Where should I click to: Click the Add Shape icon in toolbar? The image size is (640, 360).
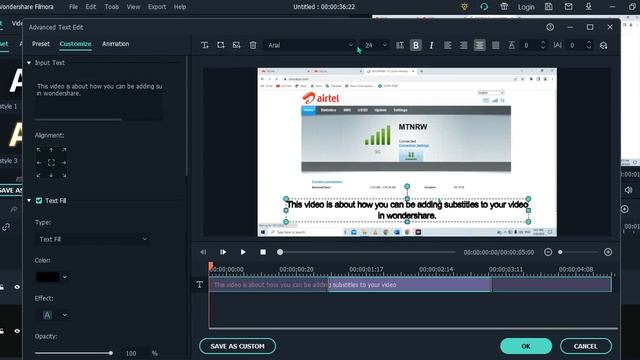[x=220, y=45]
